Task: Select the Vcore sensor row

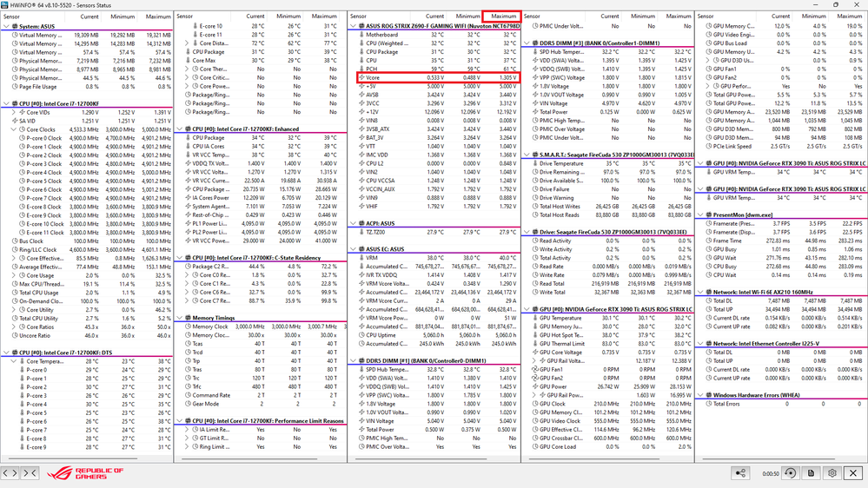Action: (x=437, y=78)
